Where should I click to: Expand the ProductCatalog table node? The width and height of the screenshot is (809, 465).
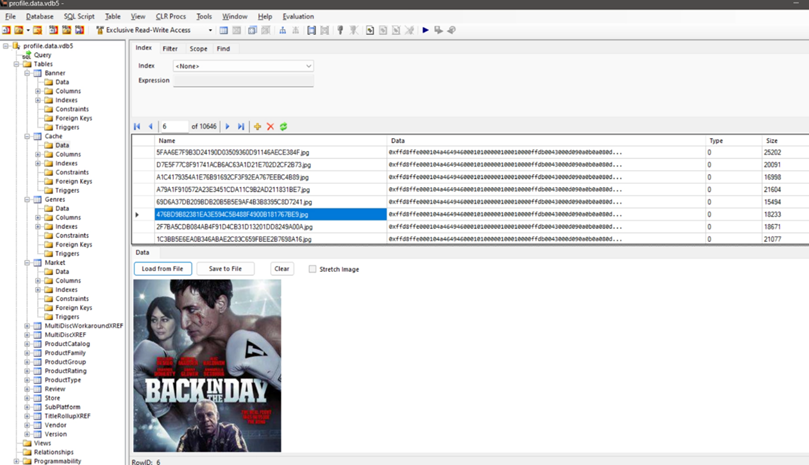tap(27, 344)
